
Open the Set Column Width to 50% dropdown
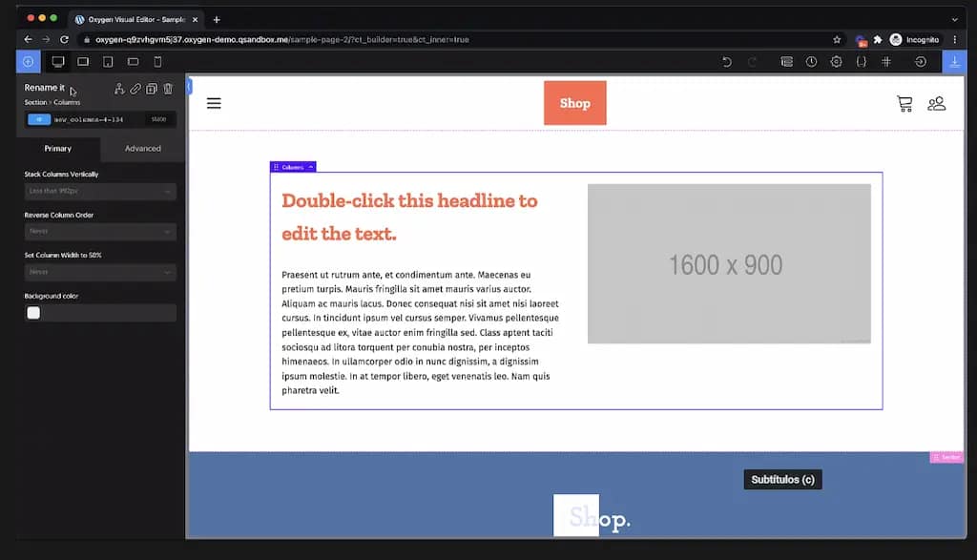[x=100, y=272]
